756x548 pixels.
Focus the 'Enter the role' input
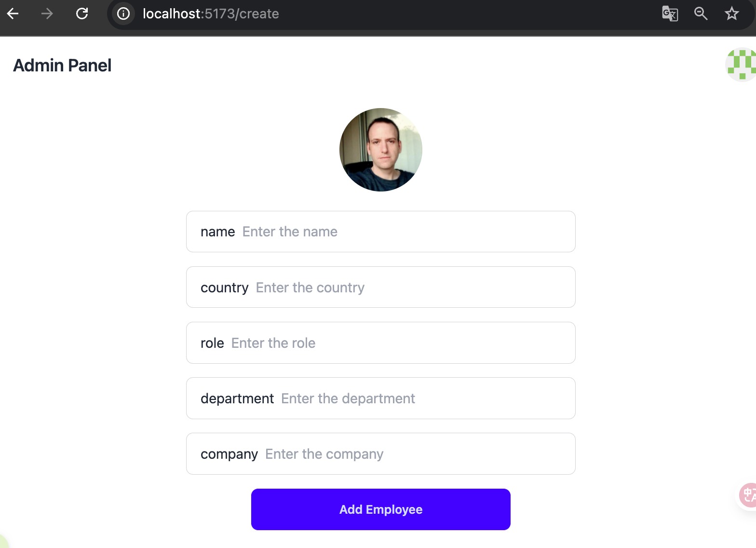400,343
